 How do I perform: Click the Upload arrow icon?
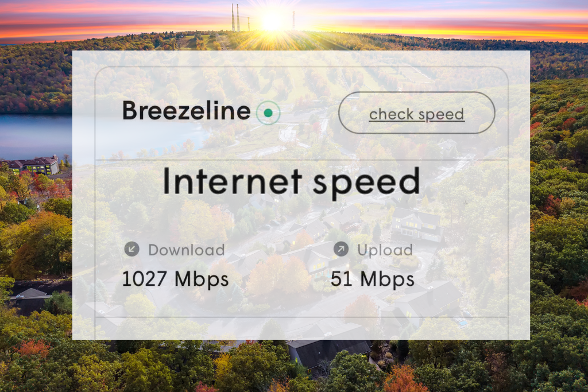point(341,249)
